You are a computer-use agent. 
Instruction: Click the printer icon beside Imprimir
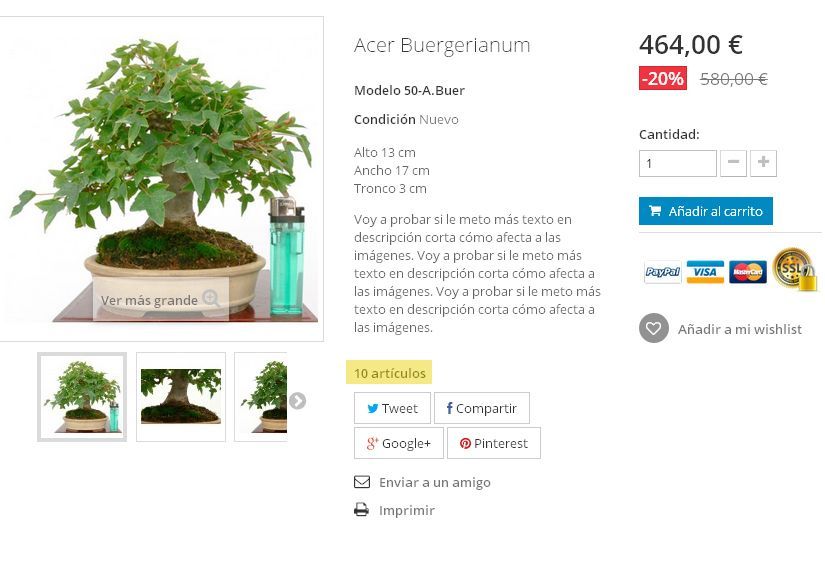click(361, 510)
